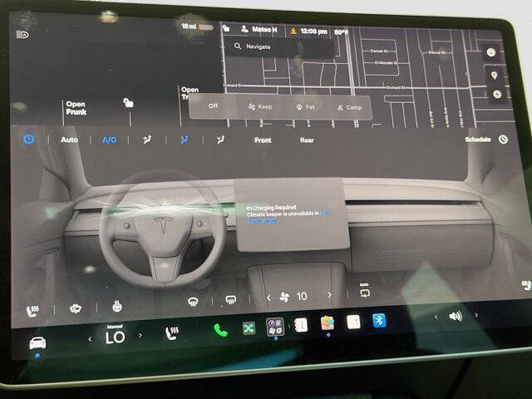532x399 pixels.
Task: Toggle the A/C button
Action: coord(109,140)
